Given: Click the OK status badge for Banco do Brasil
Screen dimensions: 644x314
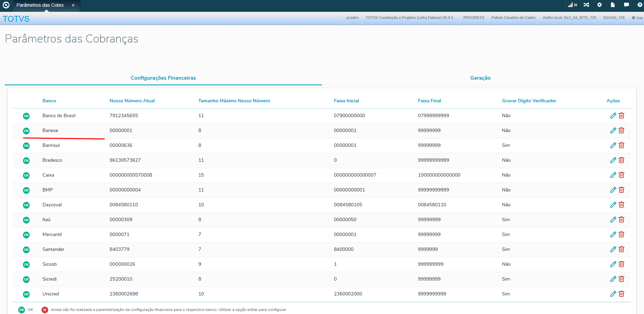Looking at the screenshot, I should click(26, 116).
